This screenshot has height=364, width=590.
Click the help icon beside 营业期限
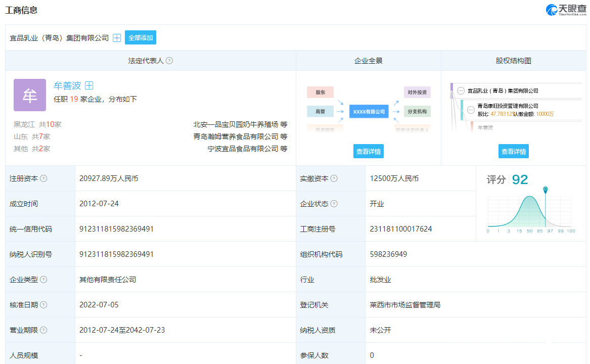pos(43,330)
